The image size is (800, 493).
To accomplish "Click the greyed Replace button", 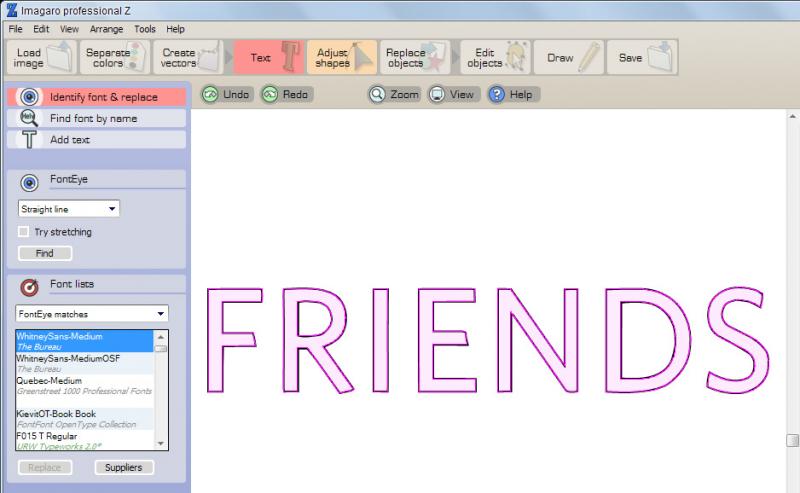I will tap(45, 467).
